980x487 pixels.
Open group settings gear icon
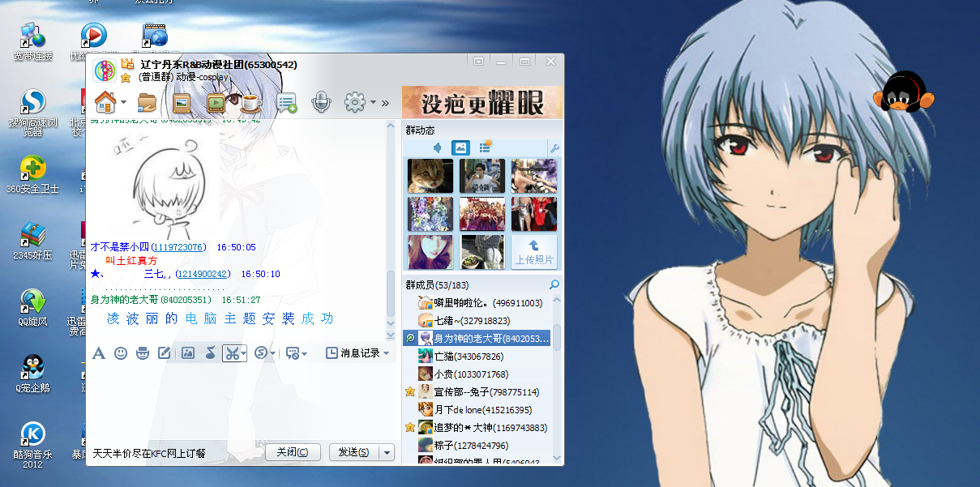(355, 102)
